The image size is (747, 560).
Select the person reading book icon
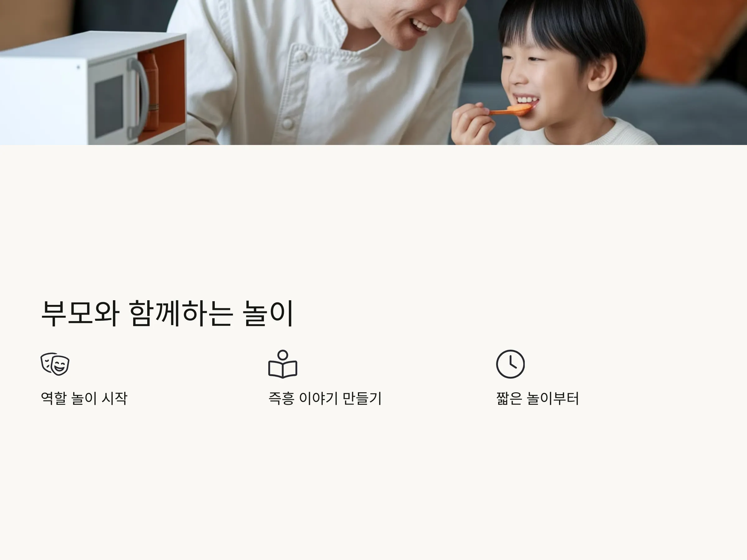pyautogui.click(x=283, y=364)
